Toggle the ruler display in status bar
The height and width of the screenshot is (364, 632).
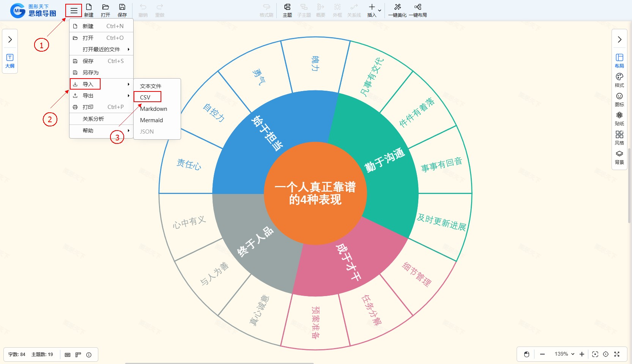pyautogui.click(x=78, y=355)
